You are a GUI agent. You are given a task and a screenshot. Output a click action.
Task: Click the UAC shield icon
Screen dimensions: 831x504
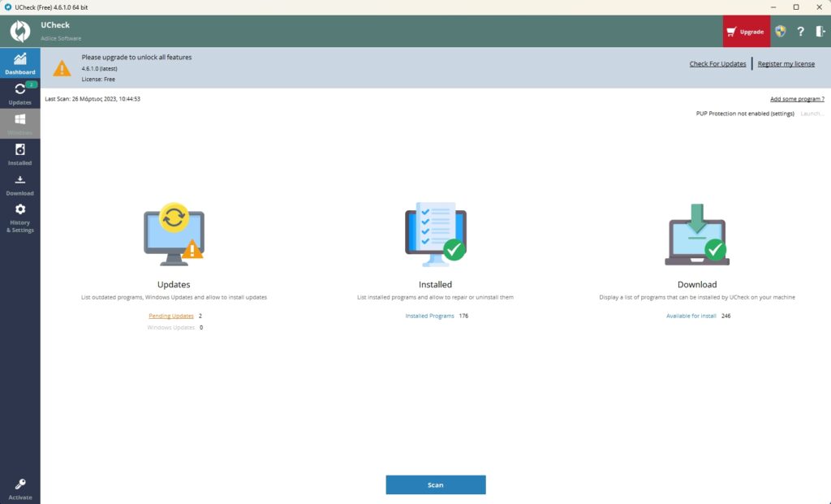(x=779, y=31)
